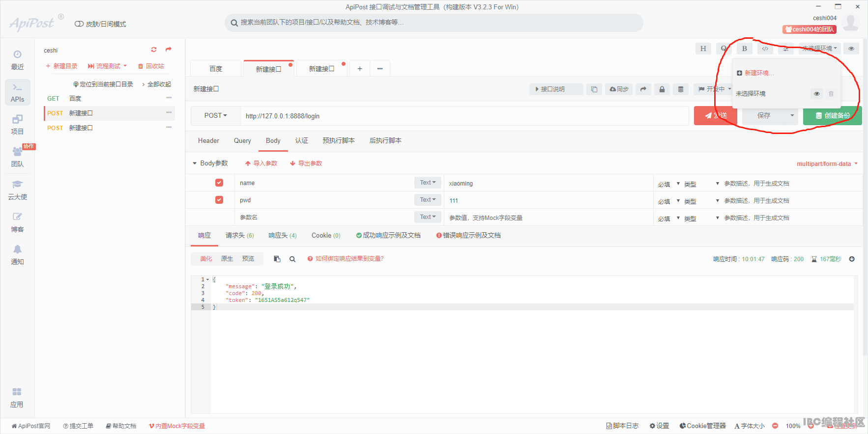The height and width of the screenshot is (434, 868).
Task: Open the 博客 blog sidebar section
Action: (x=17, y=222)
